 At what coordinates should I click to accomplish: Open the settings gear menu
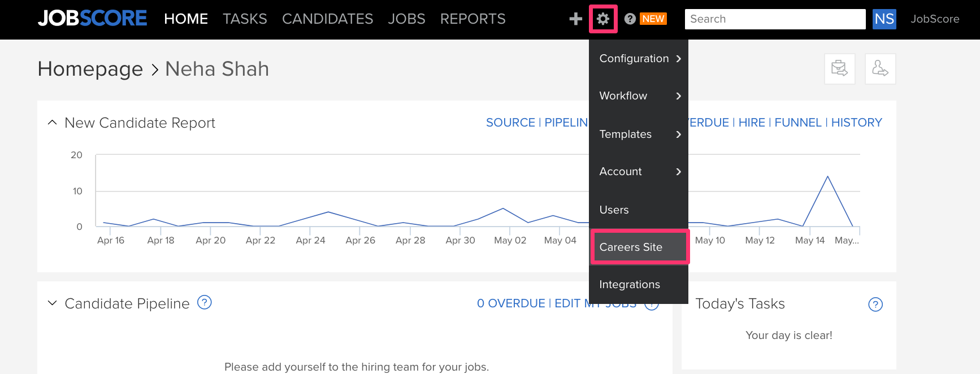point(603,19)
